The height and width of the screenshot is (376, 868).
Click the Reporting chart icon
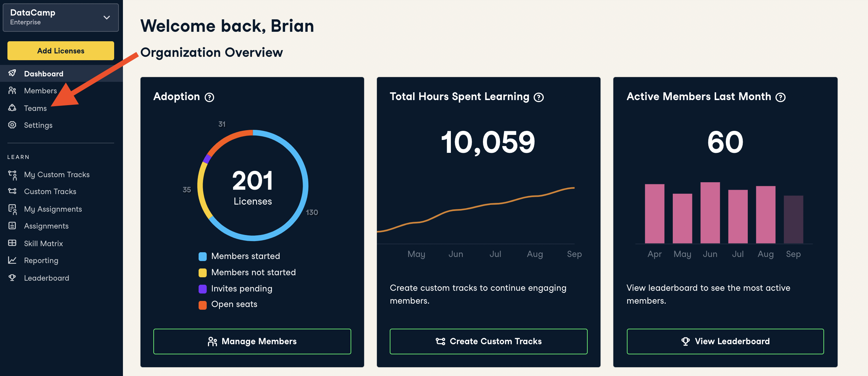12,260
